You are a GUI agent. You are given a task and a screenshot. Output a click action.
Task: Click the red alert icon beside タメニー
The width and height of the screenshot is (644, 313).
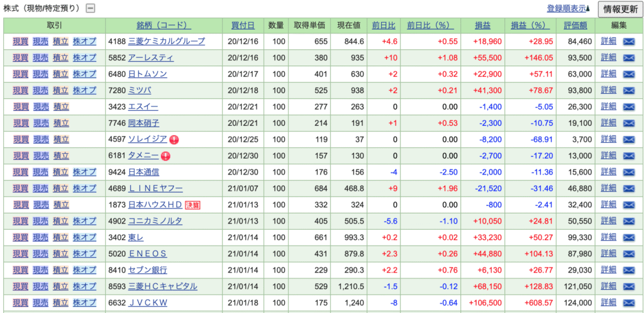pyautogui.click(x=165, y=156)
